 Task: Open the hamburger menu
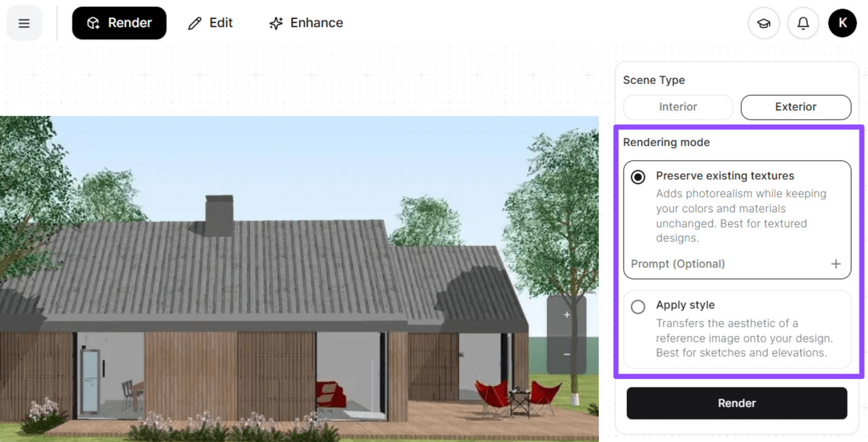click(x=24, y=23)
